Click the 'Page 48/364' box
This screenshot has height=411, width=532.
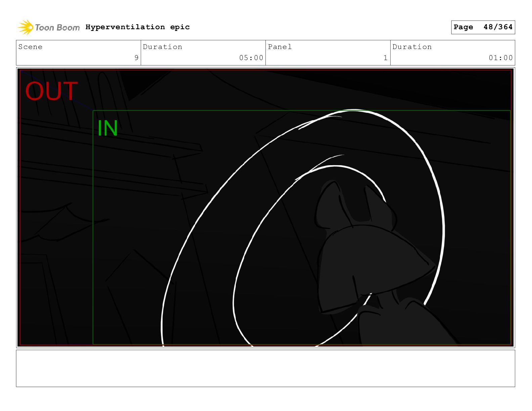pyautogui.click(x=483, y=27)
